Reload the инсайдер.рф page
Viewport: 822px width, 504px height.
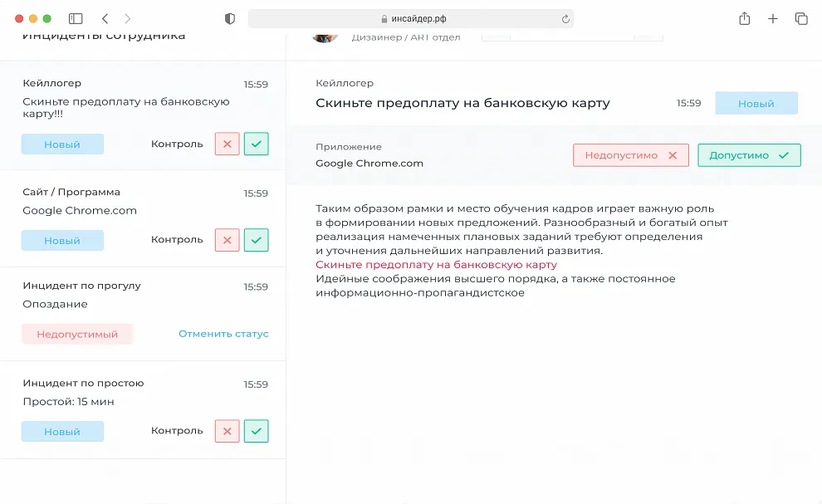point(564,17)
